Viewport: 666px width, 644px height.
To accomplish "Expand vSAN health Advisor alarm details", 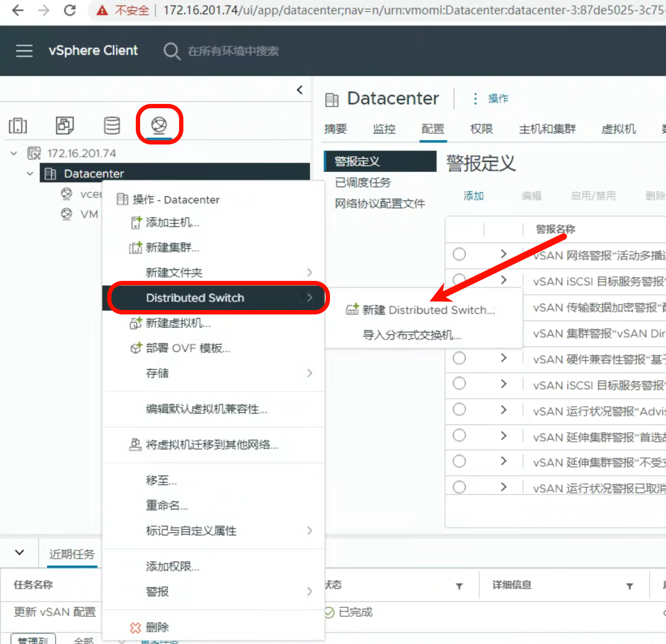I will pos(504,410).
